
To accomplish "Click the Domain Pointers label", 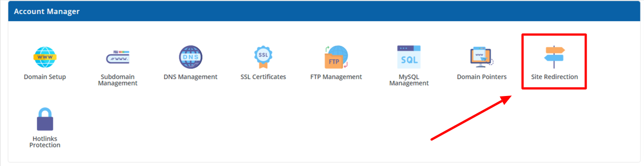I will [x=482, y=77].
